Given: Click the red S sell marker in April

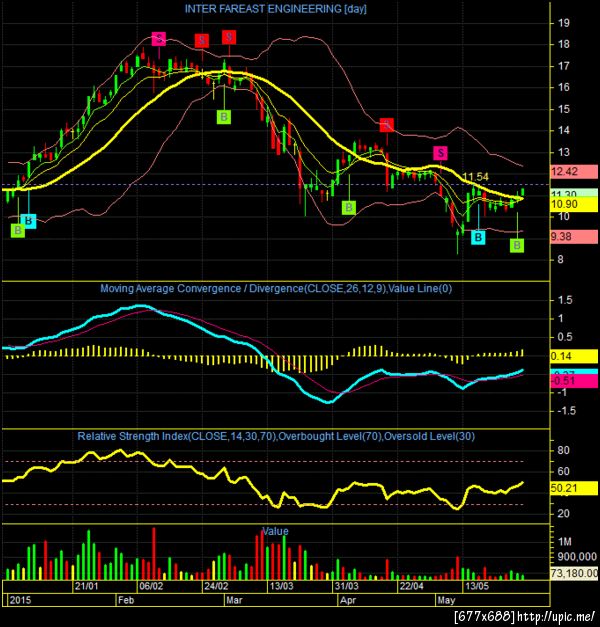Looking at the screenshot, I should coord(387,125).
